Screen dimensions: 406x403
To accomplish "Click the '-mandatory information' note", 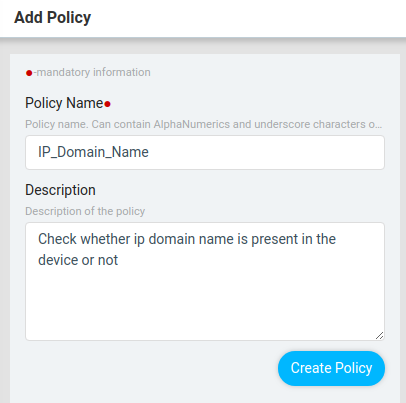I will 92,72.
